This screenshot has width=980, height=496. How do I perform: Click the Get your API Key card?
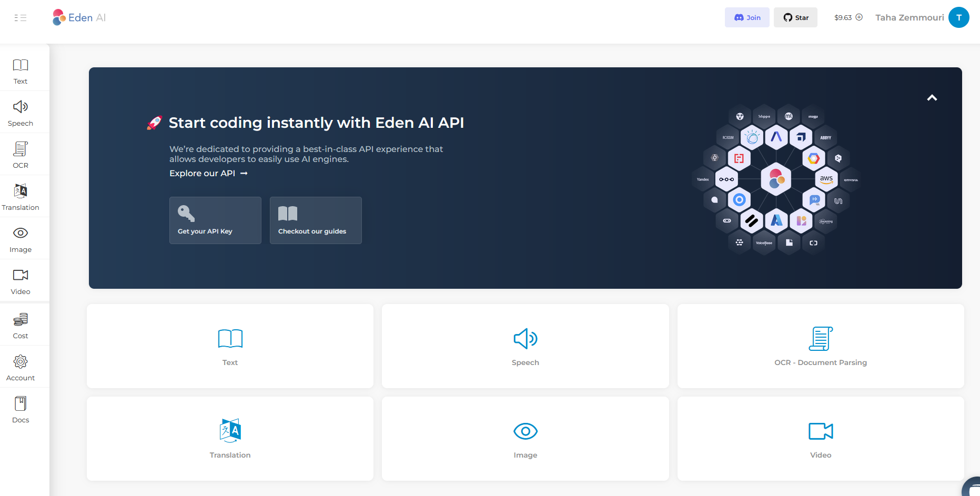pos(215,220)
